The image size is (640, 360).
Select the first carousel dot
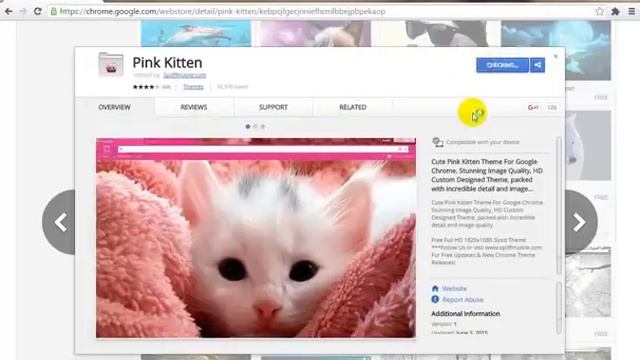click(248, 127)
